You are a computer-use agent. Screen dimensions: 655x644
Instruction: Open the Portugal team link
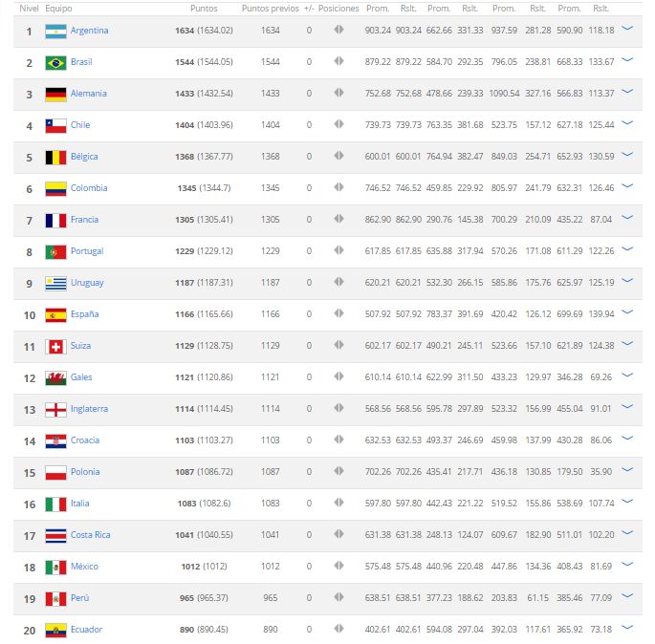[87, 251]
